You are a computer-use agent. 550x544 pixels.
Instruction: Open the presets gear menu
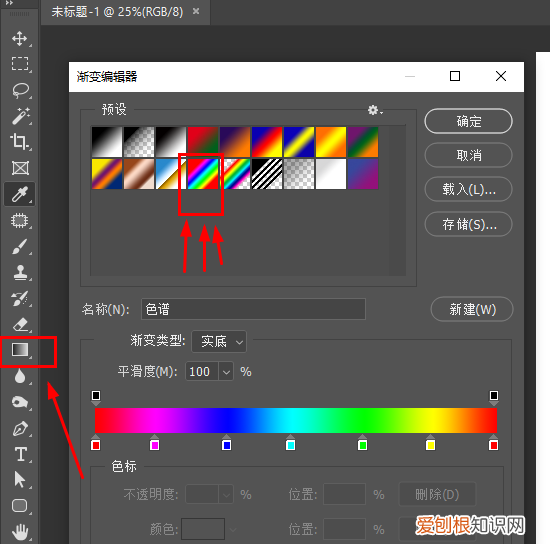click(375, 110)
